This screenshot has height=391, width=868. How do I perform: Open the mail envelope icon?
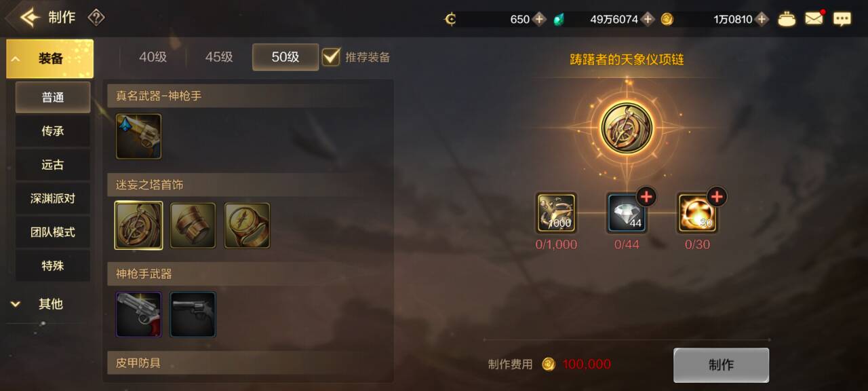[x=814, y=18]
